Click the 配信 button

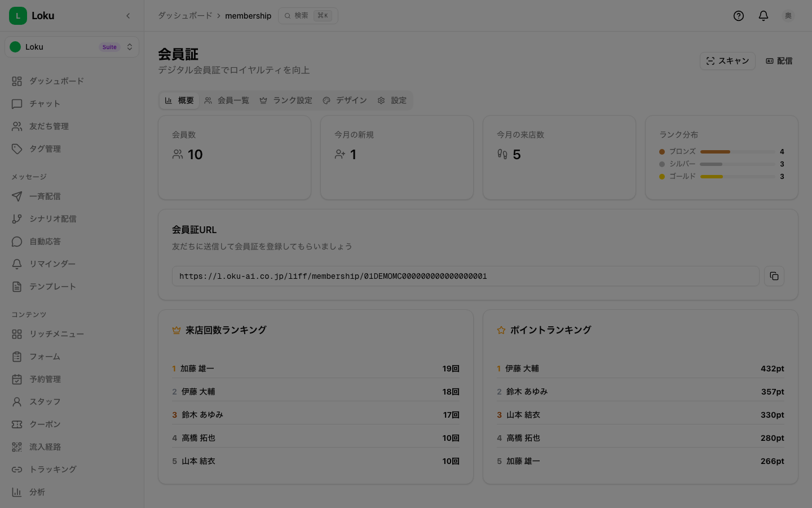tap(779, 61)
